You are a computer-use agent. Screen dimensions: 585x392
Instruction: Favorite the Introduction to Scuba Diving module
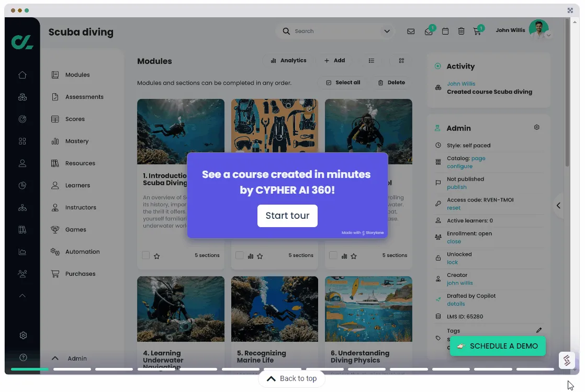pyautogui.click(x=155, y=255)
